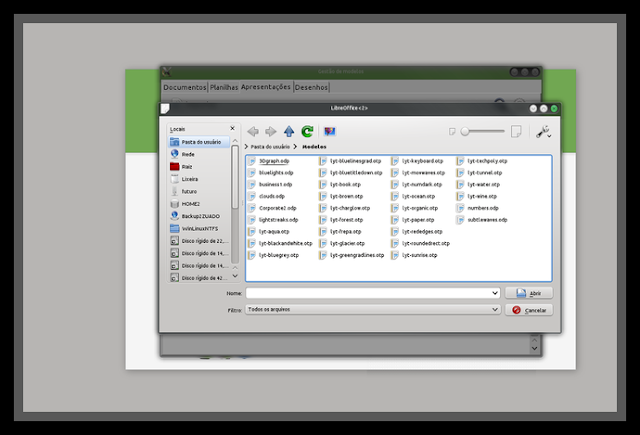Reload the folder with green refresh icon
Image resolution: width=640 pixels, height=435 pixels.
[x=307, y=131]
